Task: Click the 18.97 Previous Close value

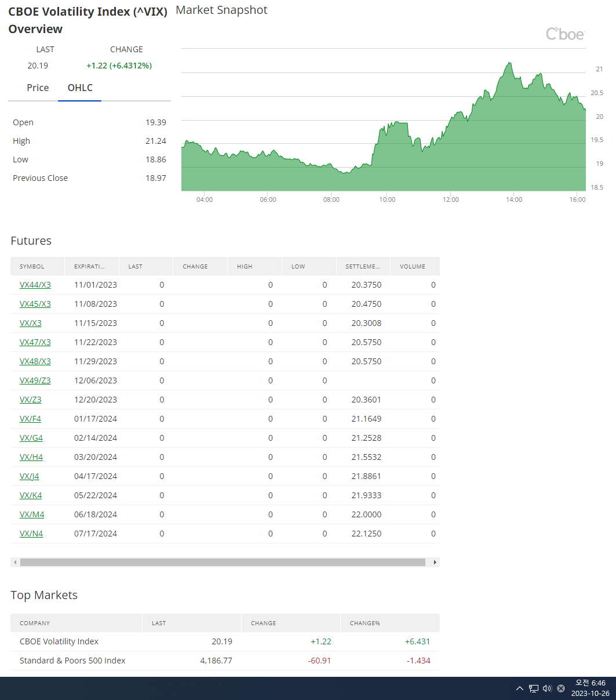Action: click(156, 178)
